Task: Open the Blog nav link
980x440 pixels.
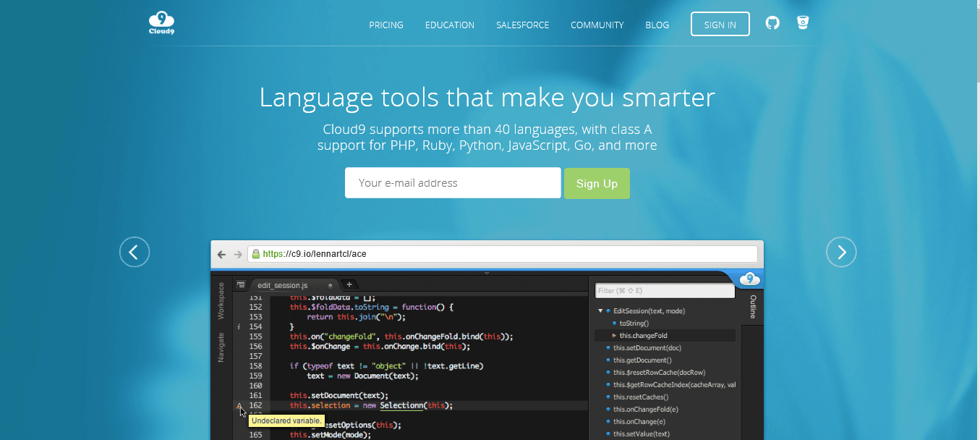Action: 657,25
